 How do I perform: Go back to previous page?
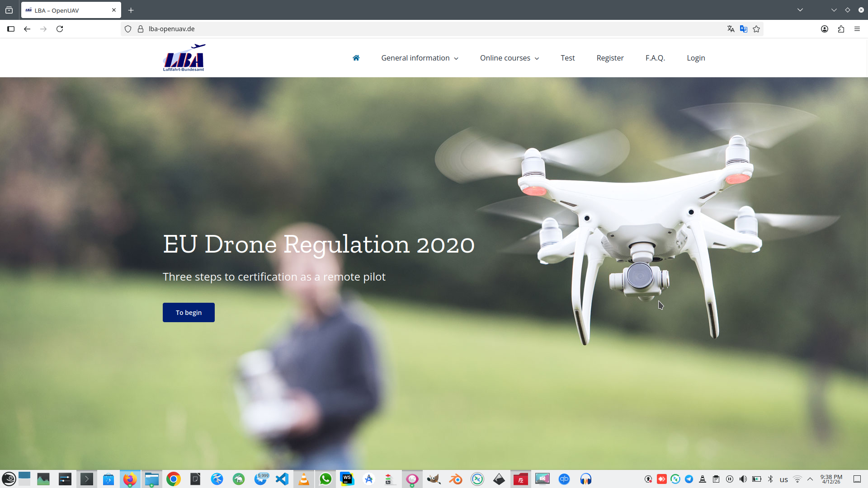27,29
